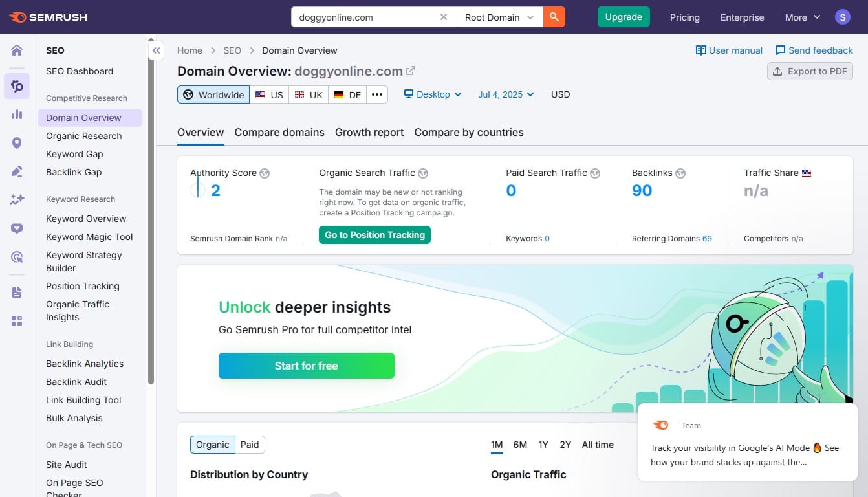The height and width of the screenshot is (497, 868).
Task: Open the Local map pin rail icon
Action: (x=17, y=143)
